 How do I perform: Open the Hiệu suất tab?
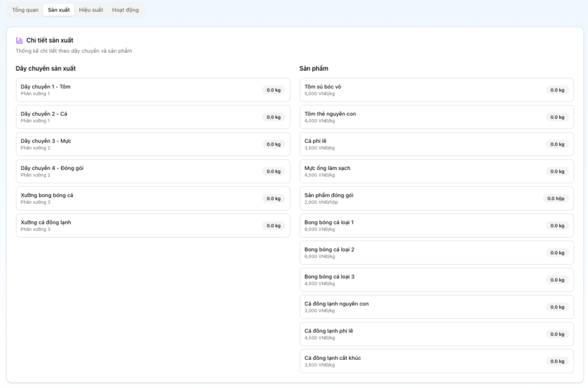91,10
